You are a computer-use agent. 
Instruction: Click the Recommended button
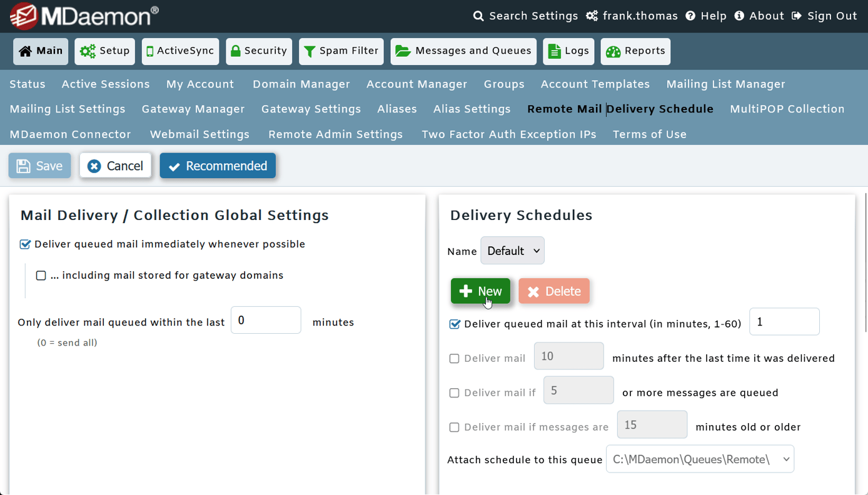pyautogui.click(x=218, y=166)
